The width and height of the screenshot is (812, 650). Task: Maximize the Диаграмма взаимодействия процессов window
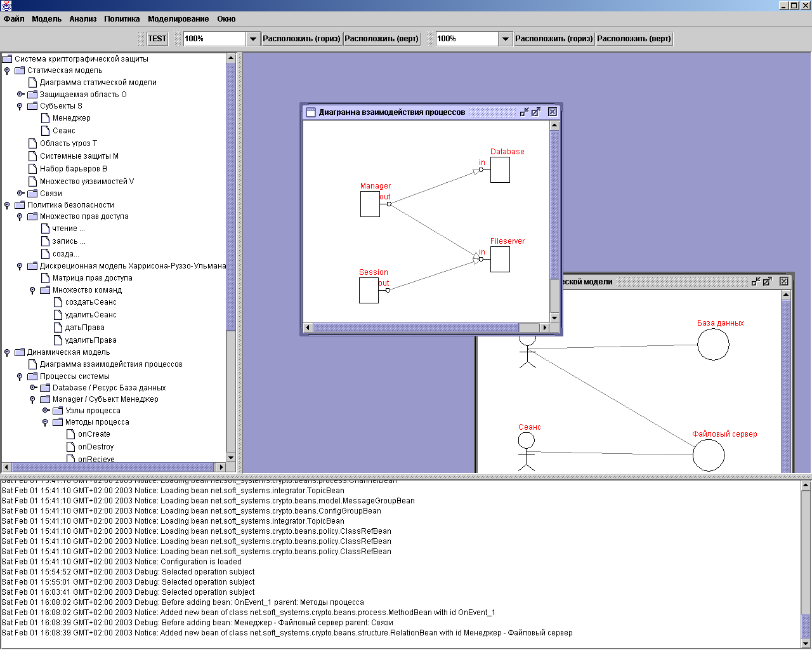point(535,112)
